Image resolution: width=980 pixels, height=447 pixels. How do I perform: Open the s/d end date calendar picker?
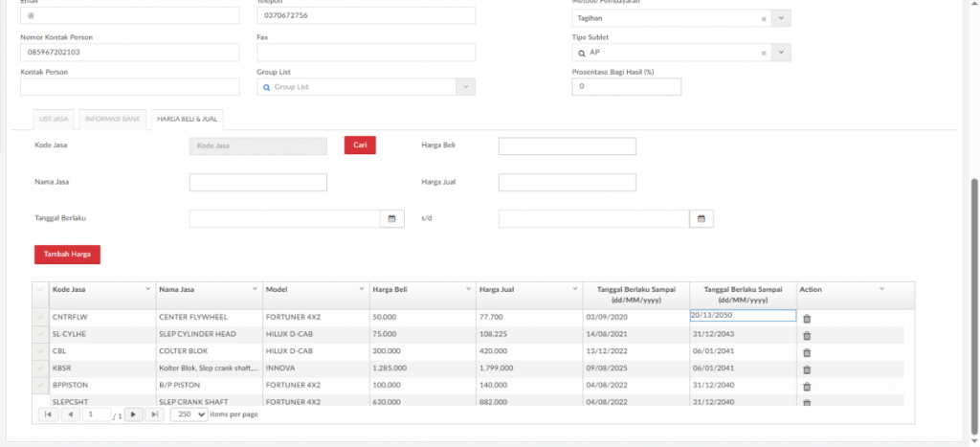[x=701, y=219]
